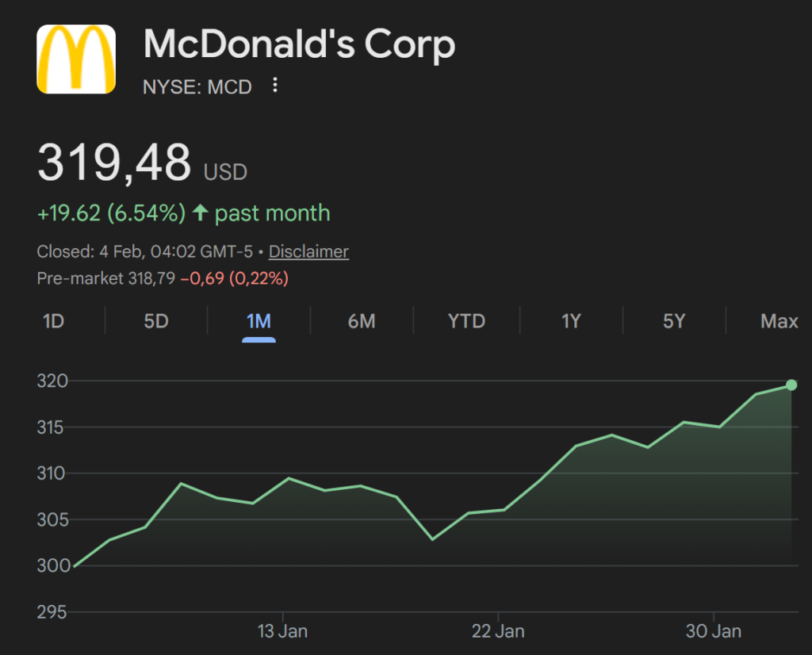Screen dimensions: 812x655
Task: Open the three-dot overflow menu
Action: tap(274, 86)
